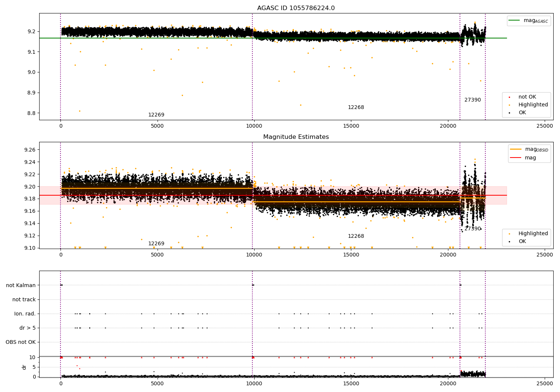Screen dimensions: 560x392
Task: Click the 'not track' row label
Action: [x=24, y=300]
